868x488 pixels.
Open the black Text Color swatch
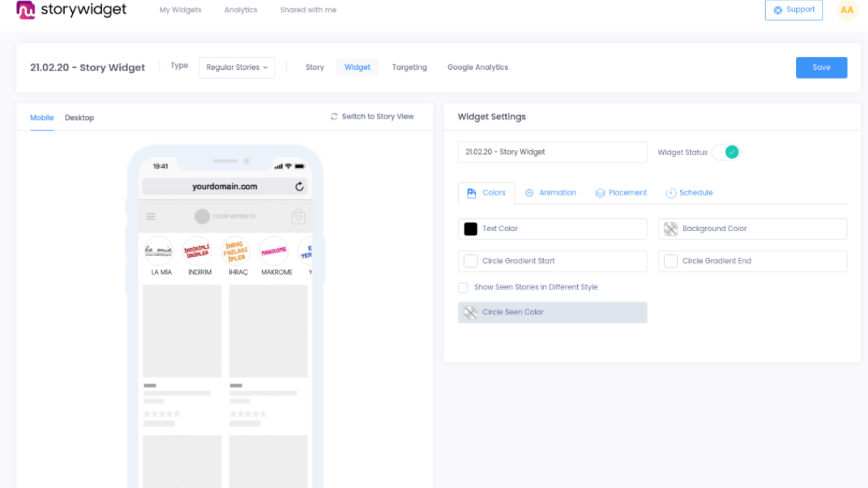pyautogui.click(x=471, y=229)
